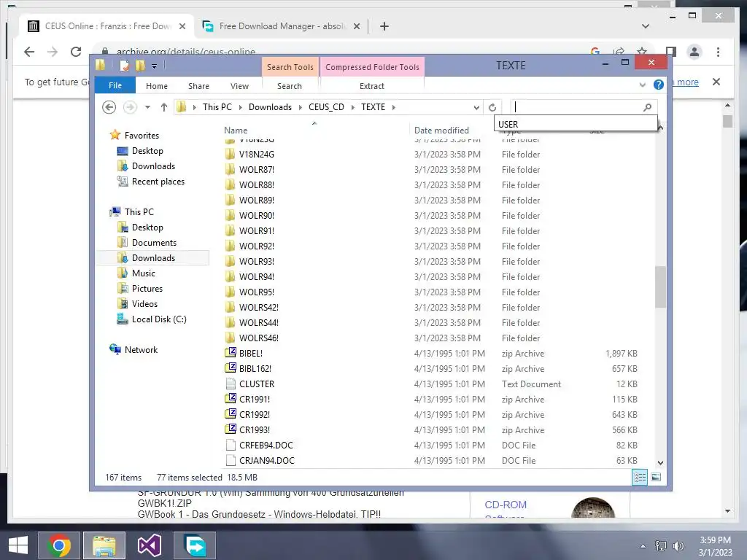Select Pictures in navigation pane
This screenshot has height=560, width=747.
click(x=147, y=289)
